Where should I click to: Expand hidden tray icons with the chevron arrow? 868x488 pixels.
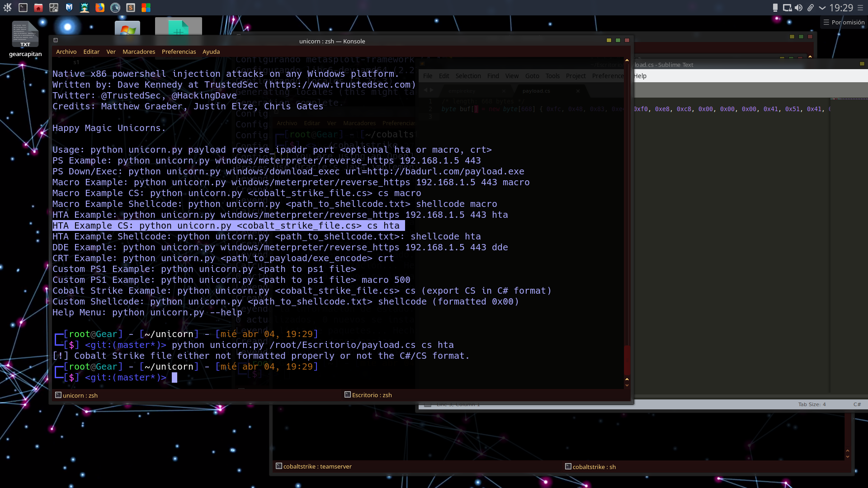822,8
